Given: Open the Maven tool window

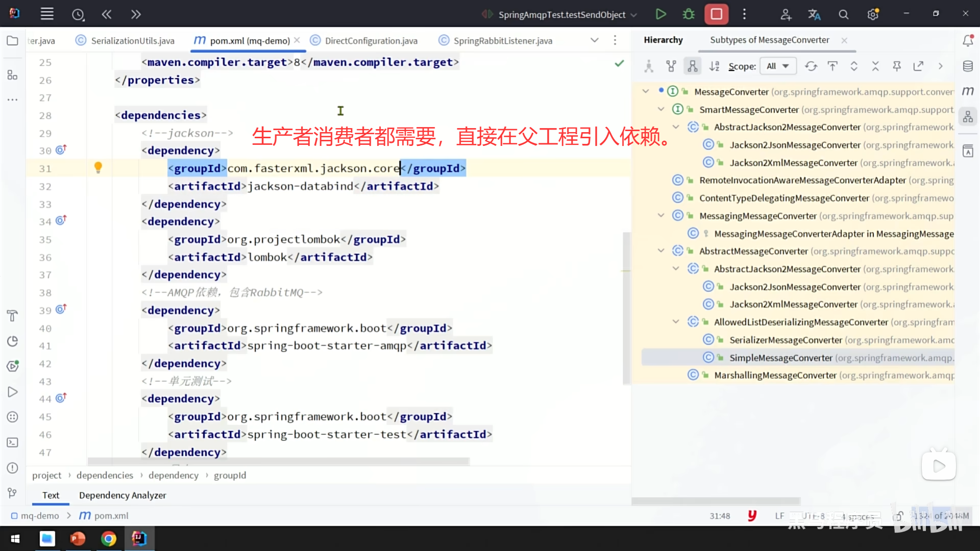Looking at the screenshot, I should [x=968, y=91].
